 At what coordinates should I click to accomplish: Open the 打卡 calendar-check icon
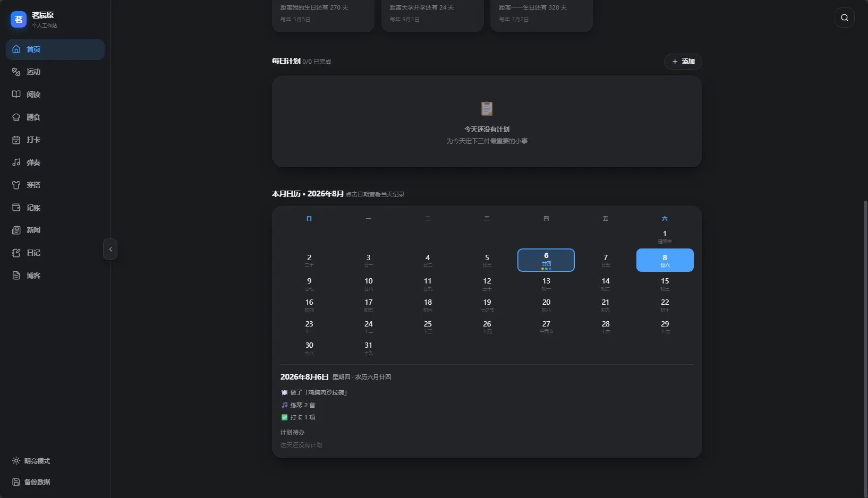click(x=16, y=140)
